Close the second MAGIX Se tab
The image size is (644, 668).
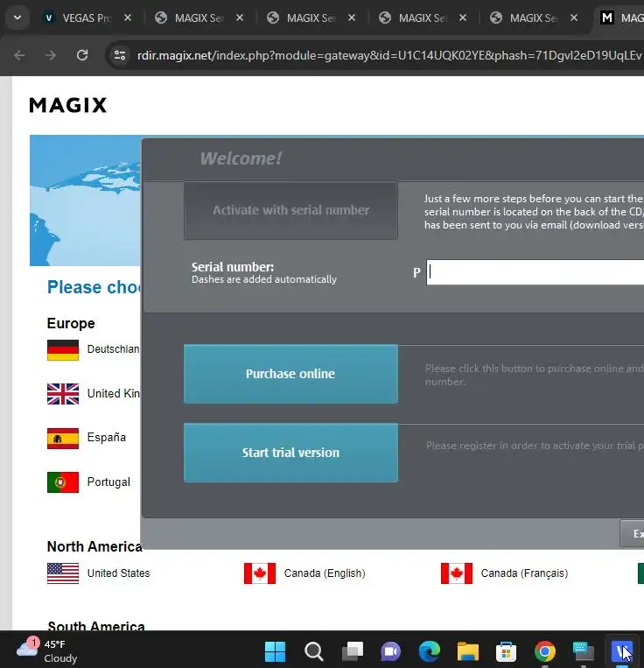[352, 18]
